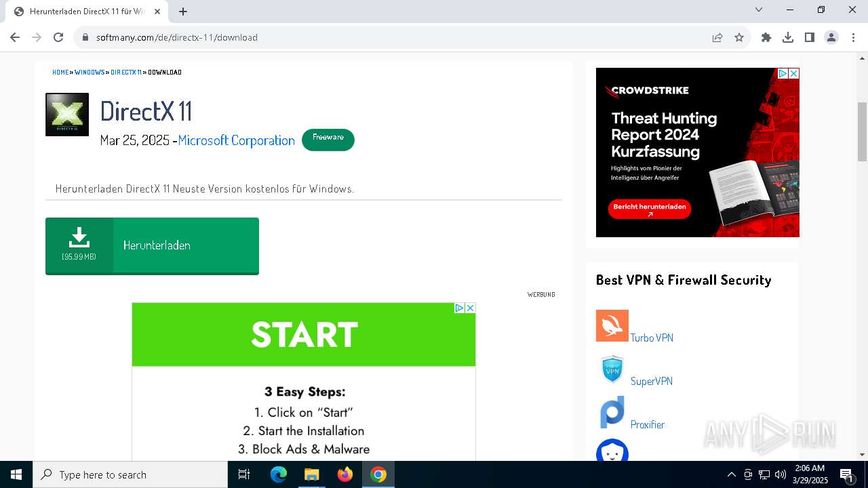Open the DIRECTX 11 breadcrumb link

point(126,72)
